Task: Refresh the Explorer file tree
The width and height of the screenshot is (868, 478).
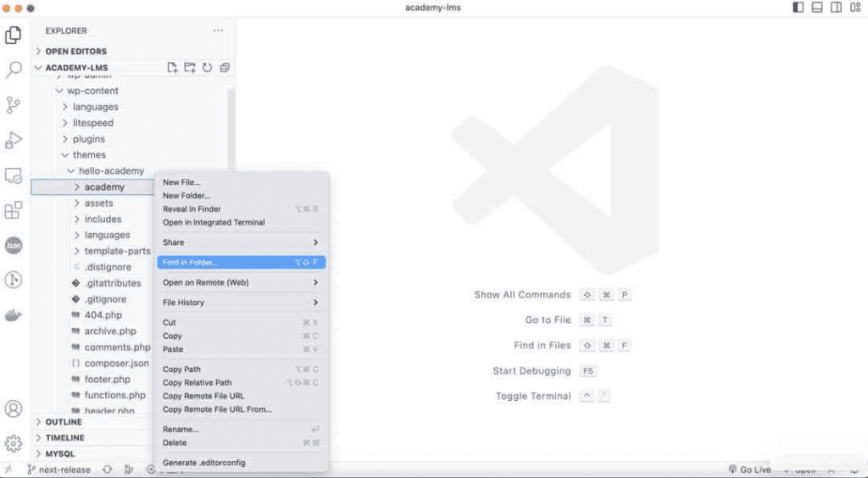Action: (x=207, y=68)
